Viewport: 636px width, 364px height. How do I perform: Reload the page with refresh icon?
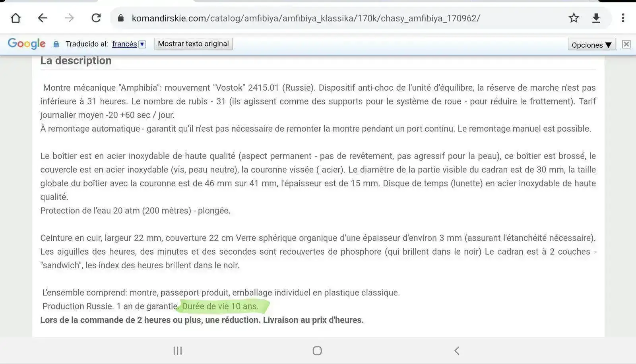[x=96, y=18]
